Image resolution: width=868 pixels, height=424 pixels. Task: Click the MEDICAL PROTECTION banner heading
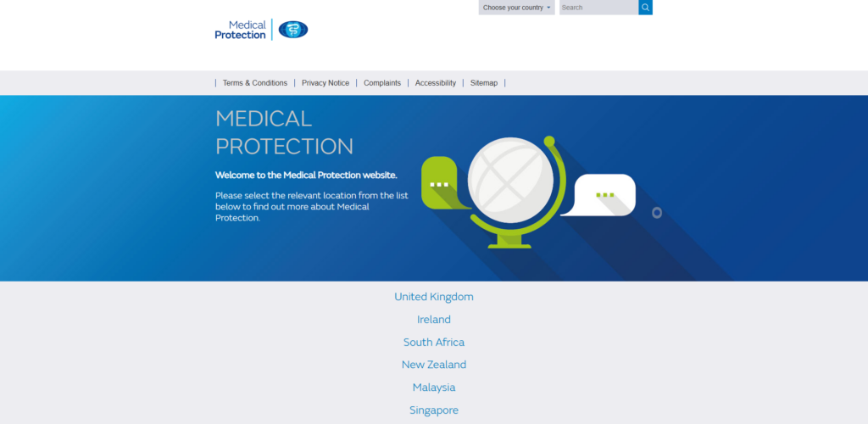284,132
